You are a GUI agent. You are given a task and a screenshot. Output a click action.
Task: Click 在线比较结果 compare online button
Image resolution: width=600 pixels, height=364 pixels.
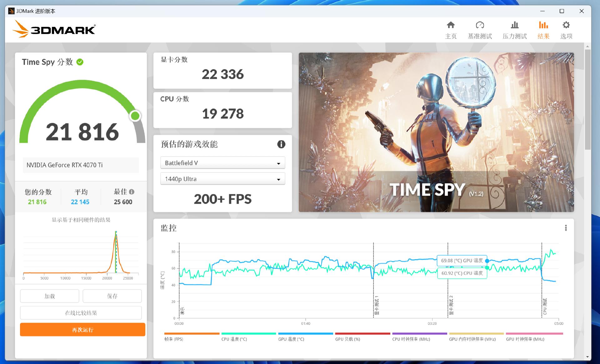click(x=81, y=313)
